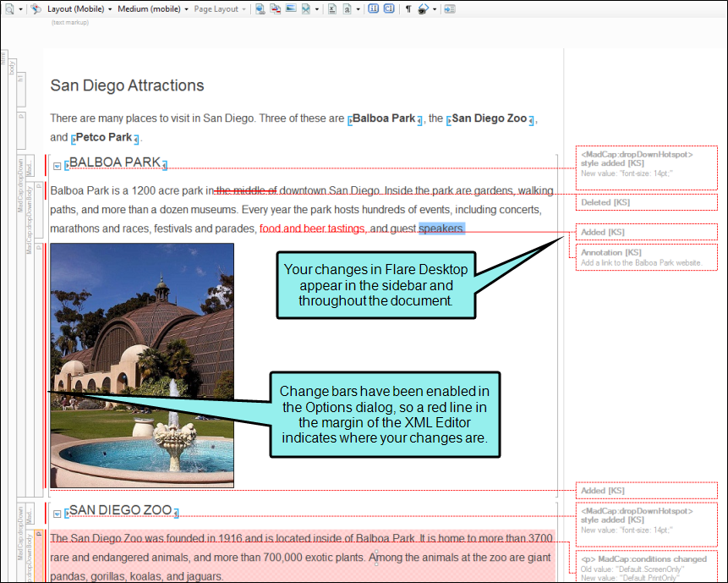
Task: Click the page icon marked with an x
Action: tap(332, 8)
